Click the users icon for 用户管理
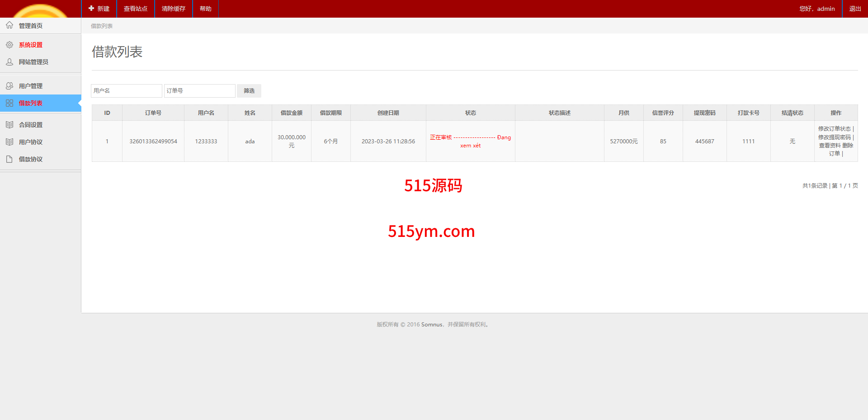The width and height of the screenshot is (868, 420). click(x=9, y=86)
